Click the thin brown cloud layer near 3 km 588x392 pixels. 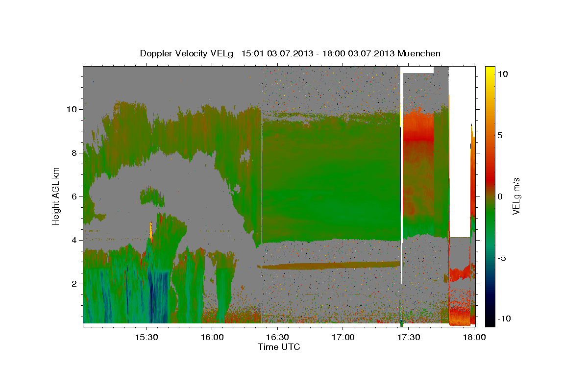tap(331, 265)
